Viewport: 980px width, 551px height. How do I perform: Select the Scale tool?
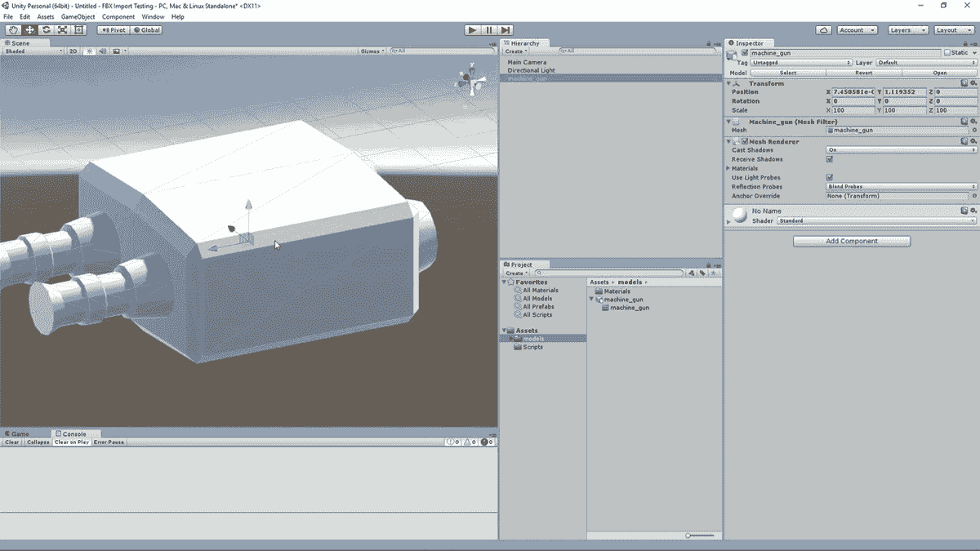63,29
